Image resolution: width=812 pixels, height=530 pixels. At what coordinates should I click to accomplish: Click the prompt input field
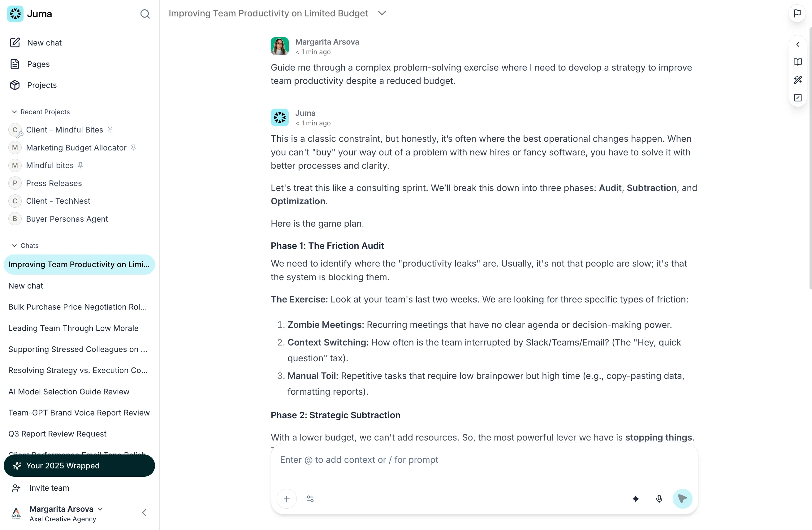pyautogui.click(x=484, y=466)
